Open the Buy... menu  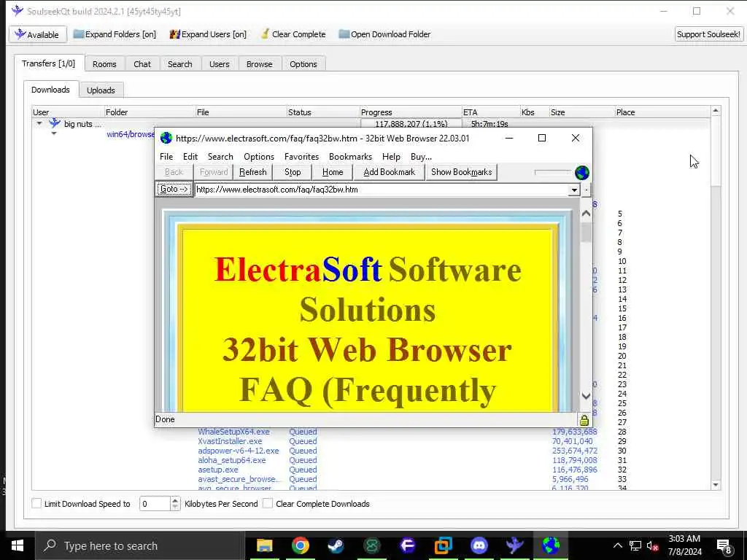click(x=421, y=157)
